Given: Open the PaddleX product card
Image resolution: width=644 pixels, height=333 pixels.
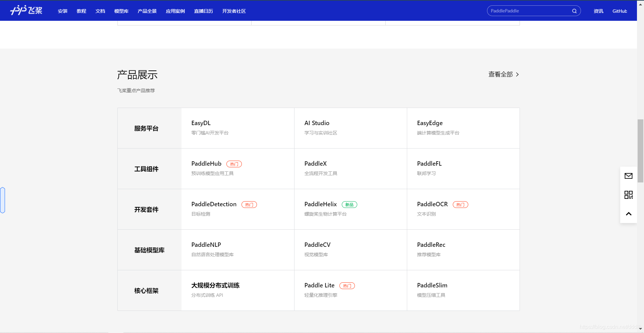Looking at the screenshot, I should (x=351, y=169).
